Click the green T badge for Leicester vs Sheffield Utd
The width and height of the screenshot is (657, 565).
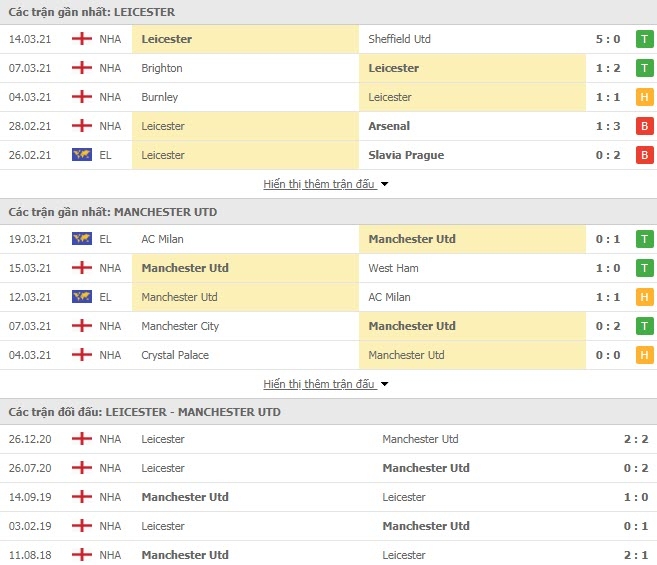click(x=644, y=39)
